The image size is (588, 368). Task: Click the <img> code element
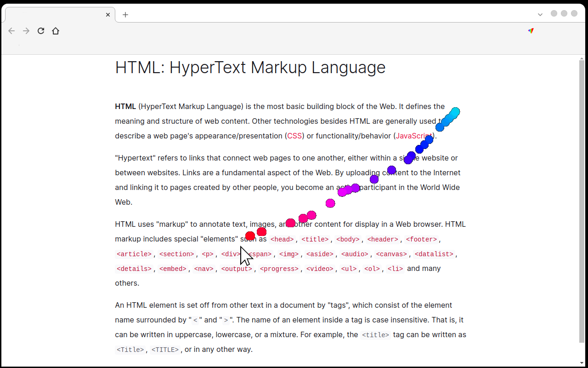tap(289, 254)
